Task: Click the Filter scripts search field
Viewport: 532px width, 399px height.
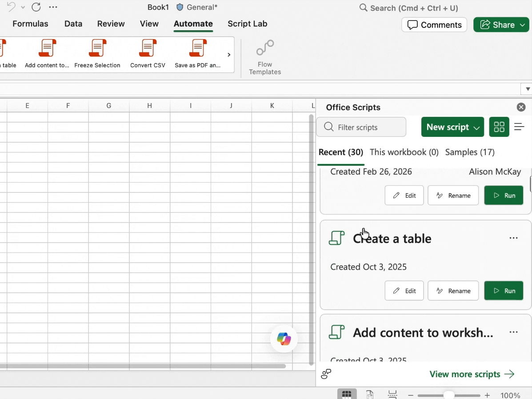Action: 361,127
